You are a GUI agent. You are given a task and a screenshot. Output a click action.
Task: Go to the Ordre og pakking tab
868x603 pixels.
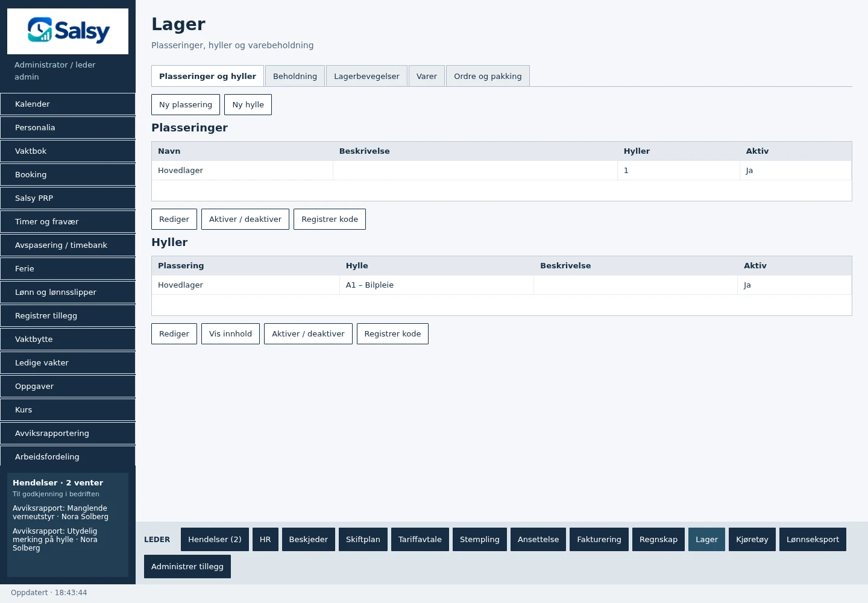point(488,76)
